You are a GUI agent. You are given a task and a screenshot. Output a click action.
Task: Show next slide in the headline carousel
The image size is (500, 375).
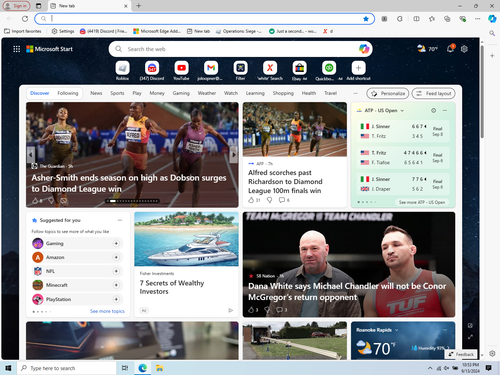234,155
